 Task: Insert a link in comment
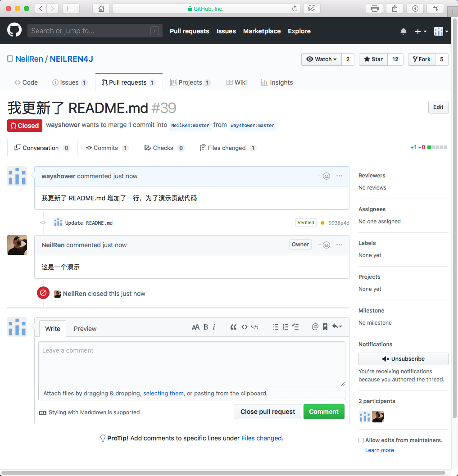[254, 327]
